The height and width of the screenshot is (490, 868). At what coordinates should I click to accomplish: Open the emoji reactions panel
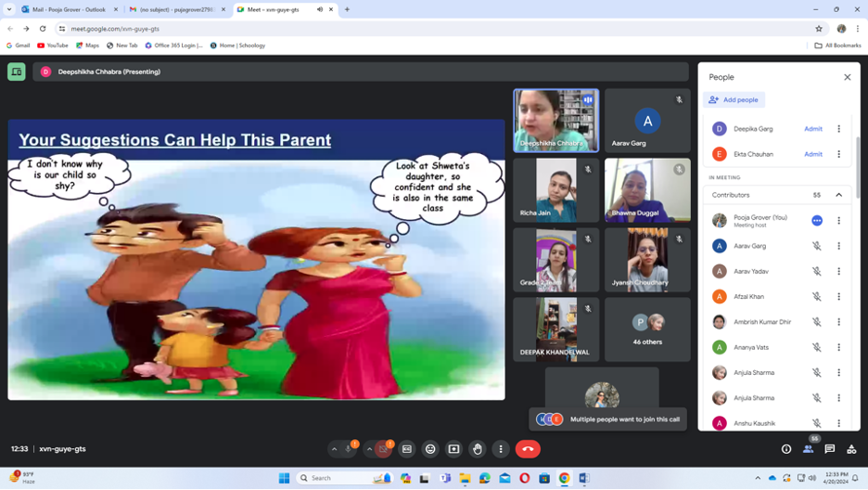[x=430, y=449]
